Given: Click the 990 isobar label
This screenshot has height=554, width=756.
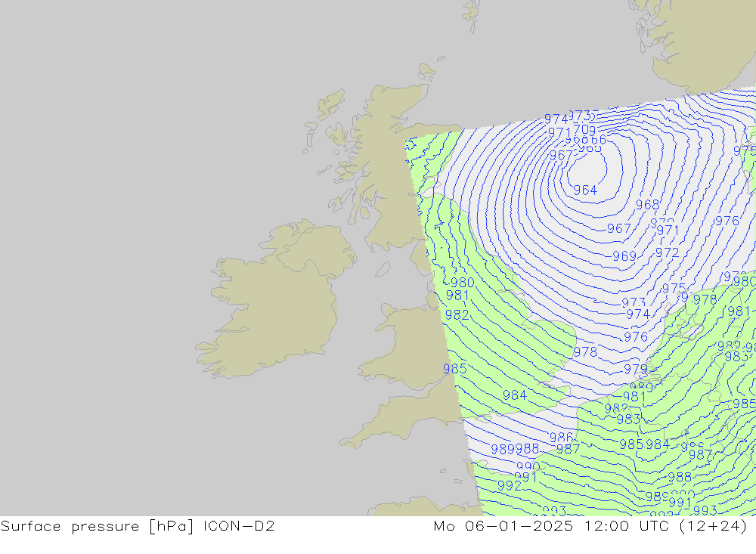Looking at the screenshot, I should coord(528,466).
